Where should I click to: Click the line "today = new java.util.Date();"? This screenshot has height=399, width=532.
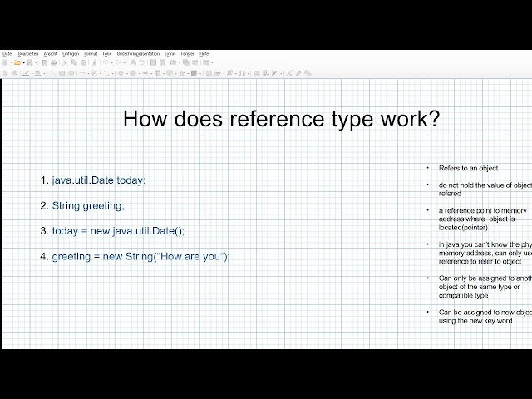pos(118,231)
